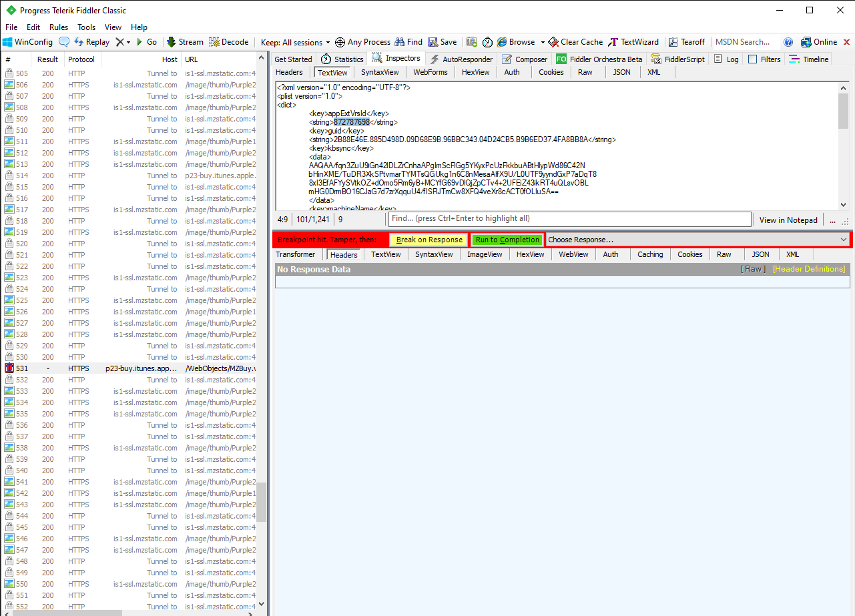Open Keep: All sessions dropdown
The height and width of the screenshot is (616, 855).
tap(296, 42)
